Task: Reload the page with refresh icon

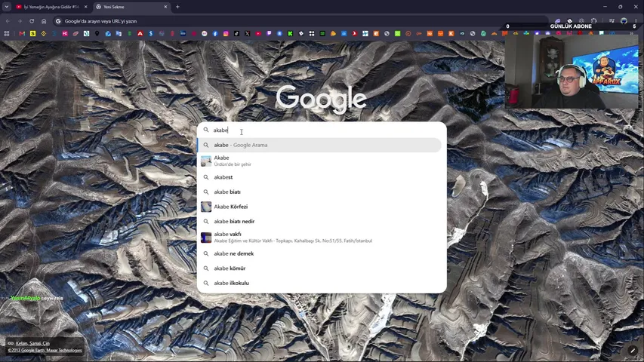Action: (x=32, y=21)
